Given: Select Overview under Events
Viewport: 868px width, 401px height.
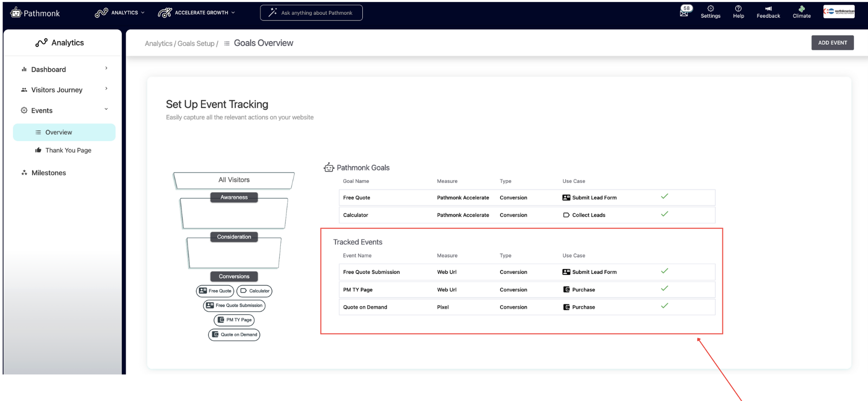Looking at the screenshot, I should pyautogui.click(x=64, y=132).
